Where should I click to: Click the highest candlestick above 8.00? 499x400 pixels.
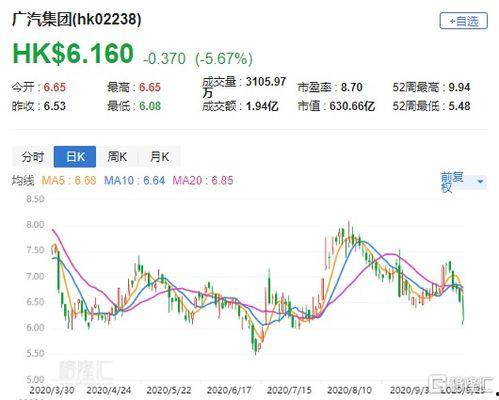(349, 230)
